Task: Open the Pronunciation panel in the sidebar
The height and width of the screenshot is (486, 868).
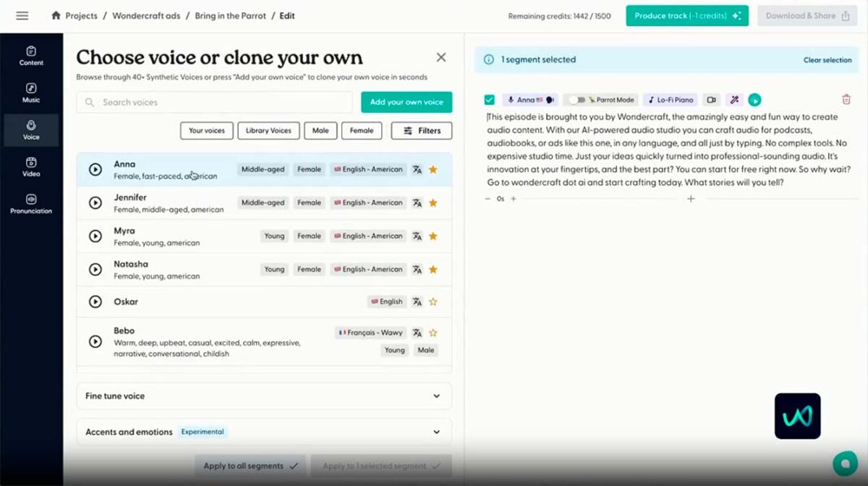Action: tap(31, 204)
